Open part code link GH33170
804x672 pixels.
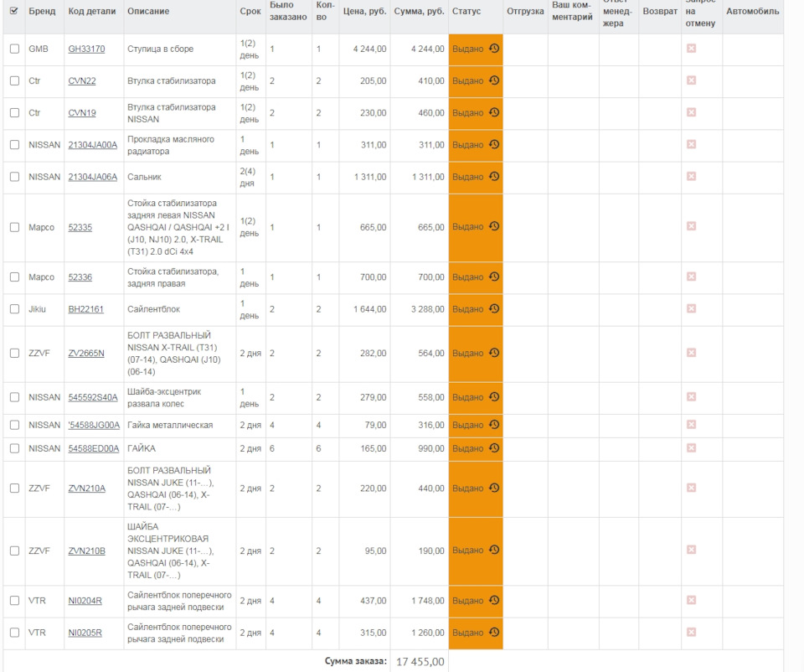pyautogui.click(x=86, y=49)
